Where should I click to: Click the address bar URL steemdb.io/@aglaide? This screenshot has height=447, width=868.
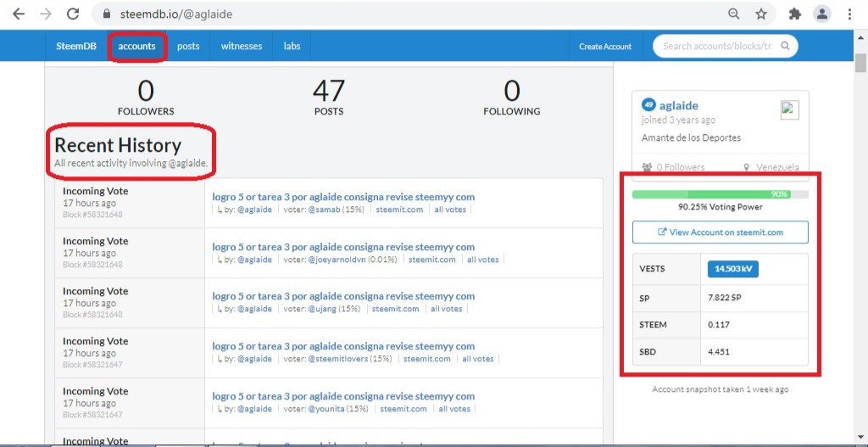coord(176,14)
